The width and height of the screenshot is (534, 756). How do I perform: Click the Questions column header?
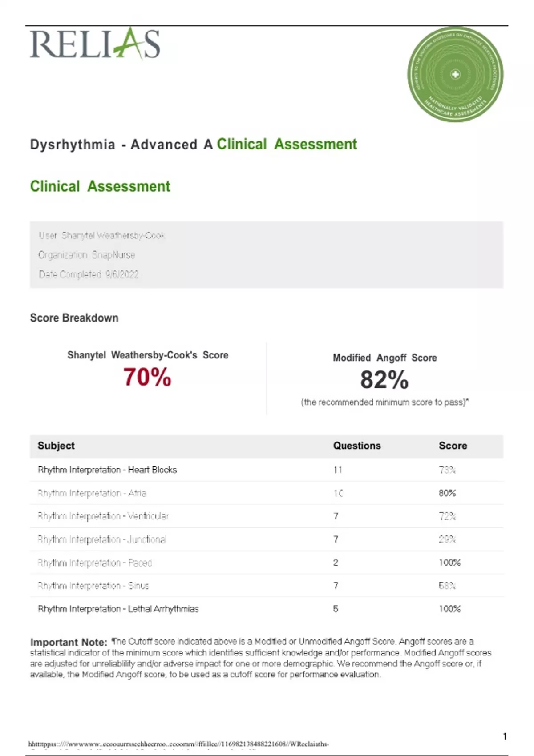(x=357, y=446)
